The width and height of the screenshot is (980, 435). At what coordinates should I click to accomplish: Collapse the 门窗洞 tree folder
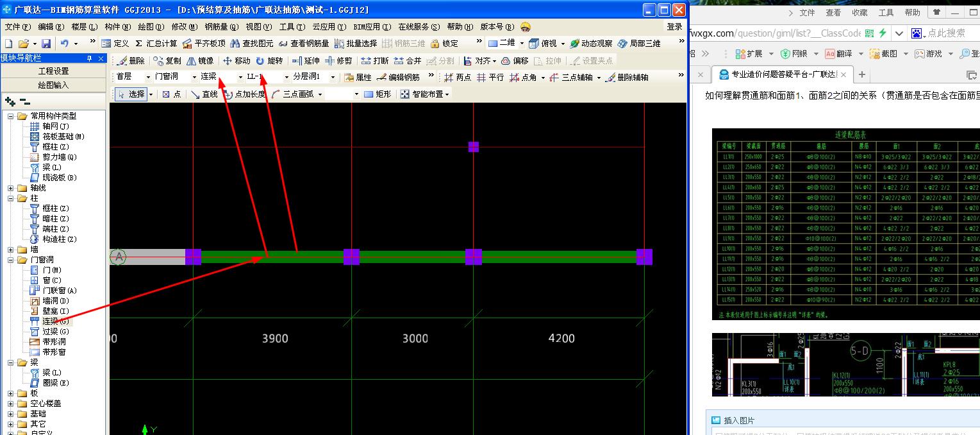click(11, 260)
